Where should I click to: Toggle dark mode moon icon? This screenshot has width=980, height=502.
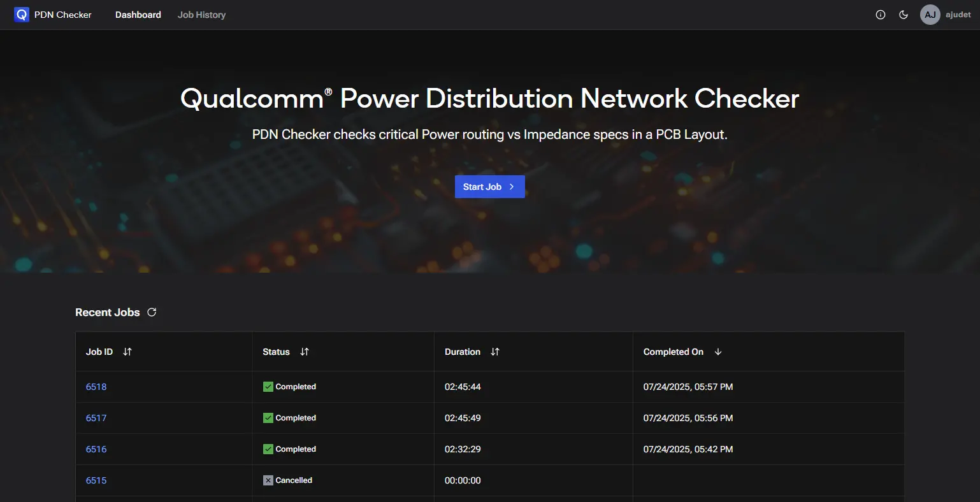click(904, 15)
